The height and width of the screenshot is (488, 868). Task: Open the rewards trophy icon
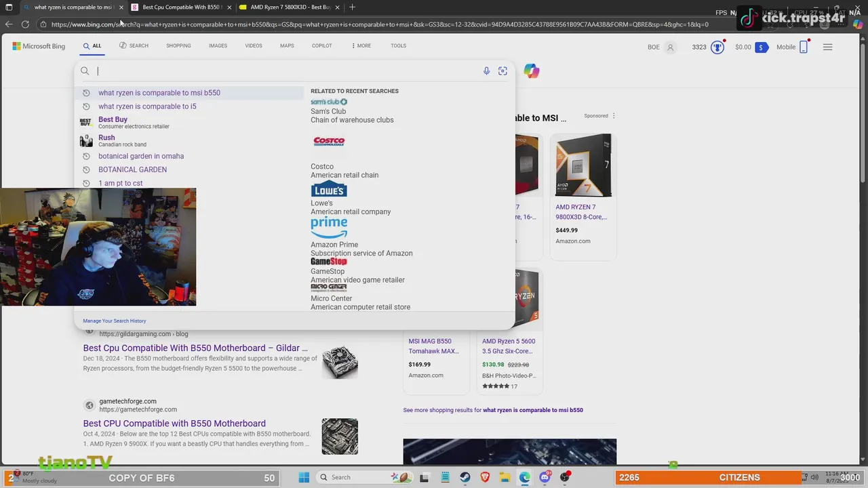tap(717, 47)
